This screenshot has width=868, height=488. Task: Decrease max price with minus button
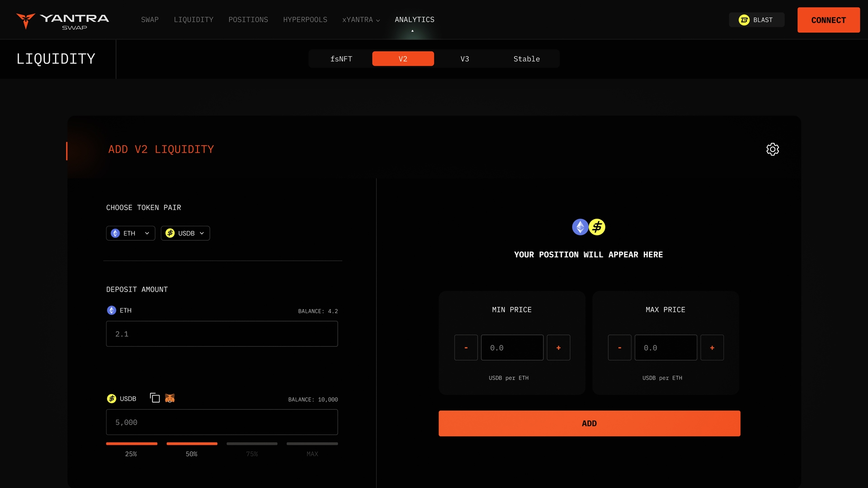tap(619, 347)
